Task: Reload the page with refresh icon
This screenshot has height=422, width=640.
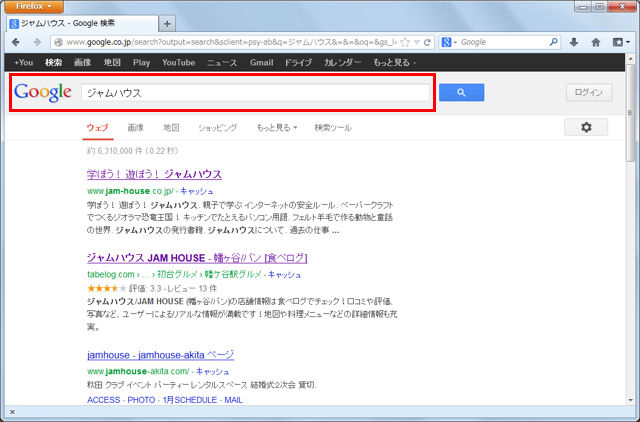Action: [x=427, y=42]
